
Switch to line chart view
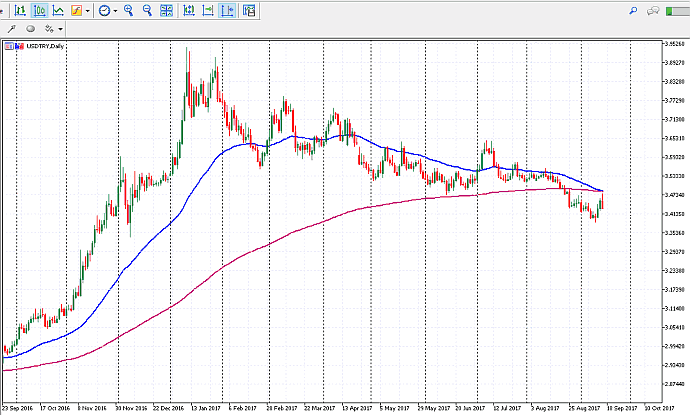coord(58,11)
